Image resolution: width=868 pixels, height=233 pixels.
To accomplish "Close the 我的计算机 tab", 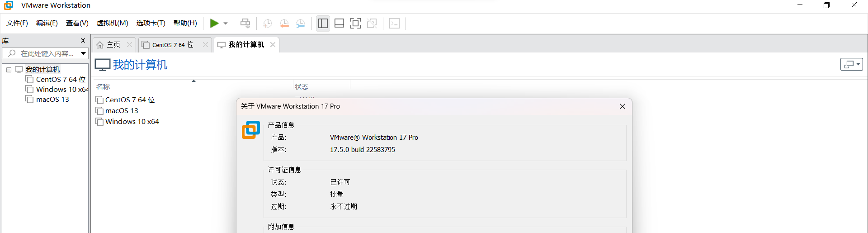I will click(x=273, y=45).
